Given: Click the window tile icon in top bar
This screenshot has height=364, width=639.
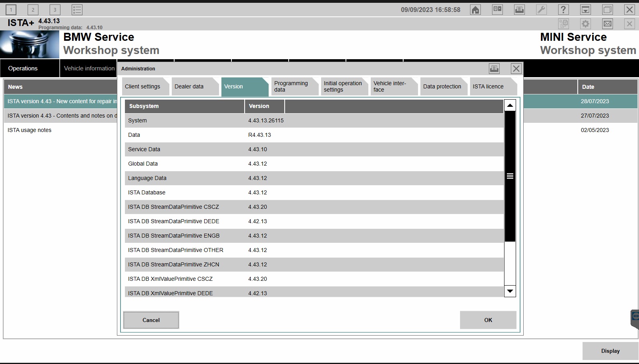Looking at the screenshot, I should (607, 10).
